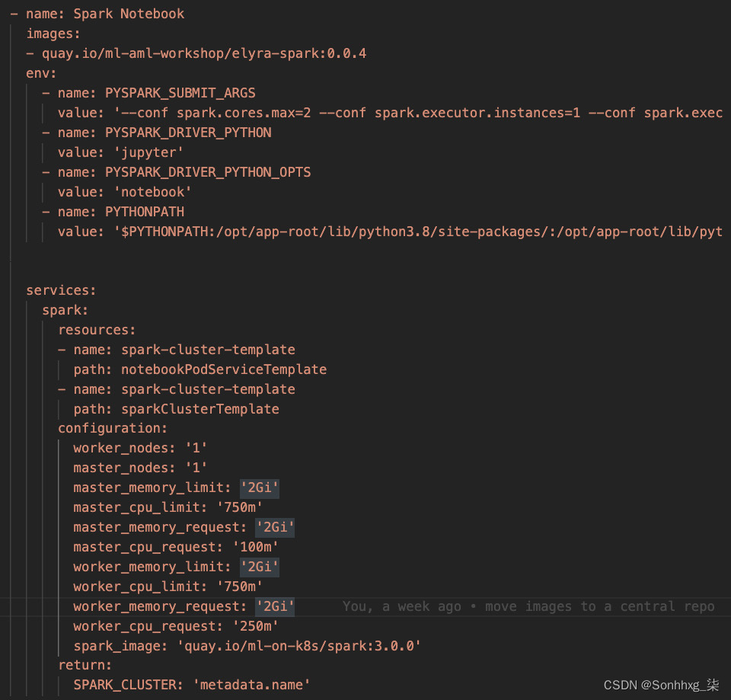
Task: Click the spark_image 'quay.io/ml-on-k8s/spark:3.0.0' value
Action: pyautogui.click(x=298, y=647)
